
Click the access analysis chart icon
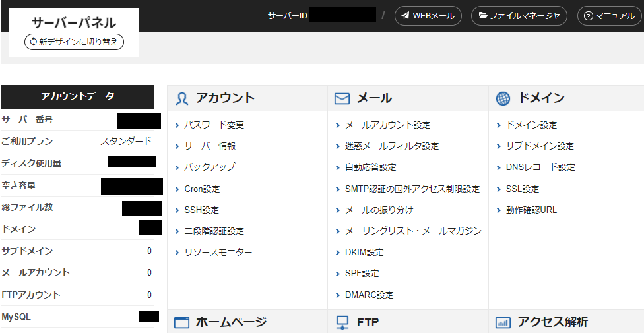[503, 322]
